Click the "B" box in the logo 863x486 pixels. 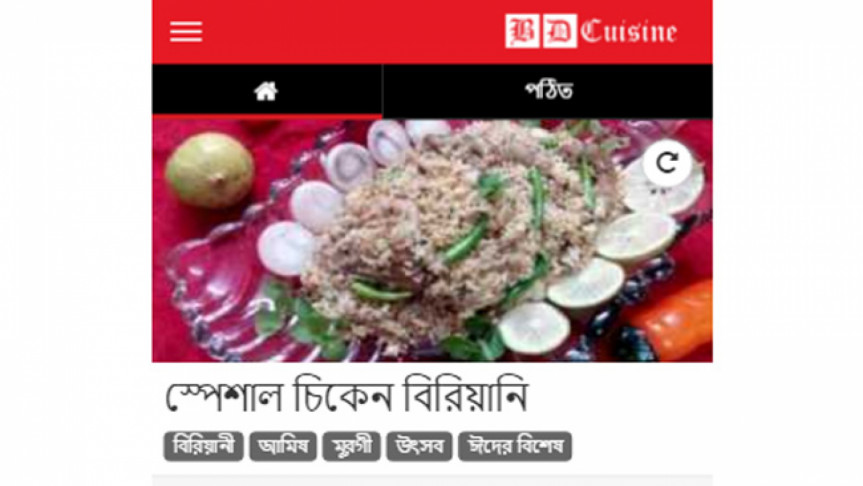[522, 31]
